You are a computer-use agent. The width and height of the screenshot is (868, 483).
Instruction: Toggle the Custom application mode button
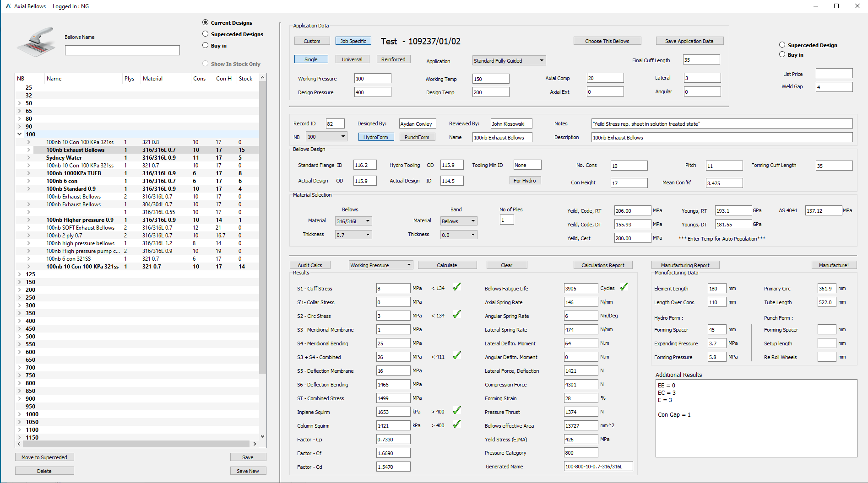tap(312, 41)
